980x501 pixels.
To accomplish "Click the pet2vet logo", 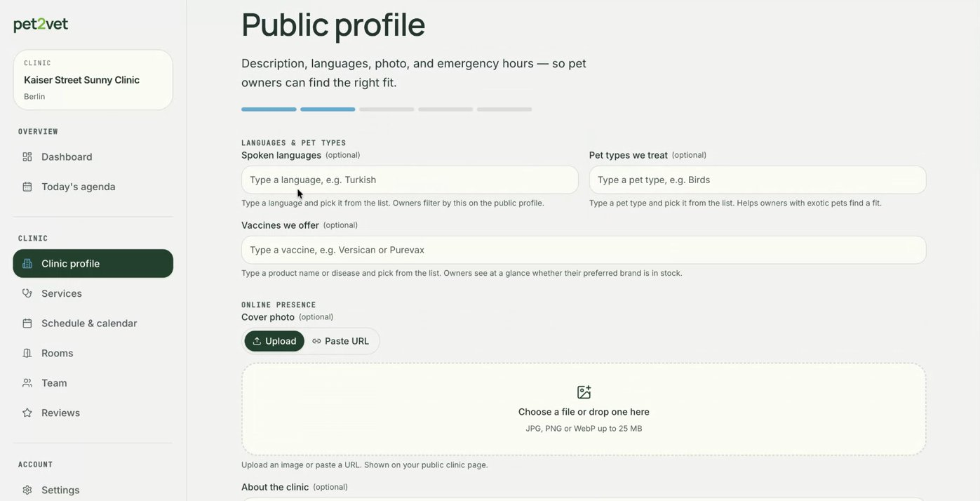I will pyautogui.click(x=41, y=25).
